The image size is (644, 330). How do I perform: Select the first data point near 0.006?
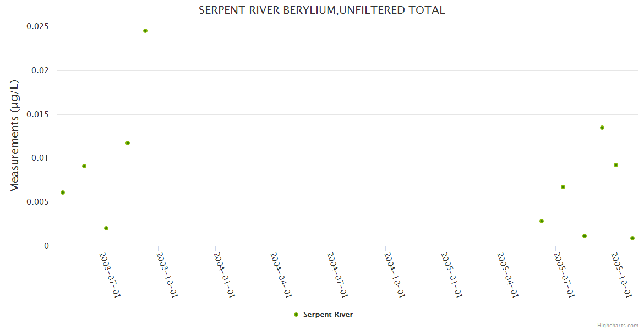(63, 193)
